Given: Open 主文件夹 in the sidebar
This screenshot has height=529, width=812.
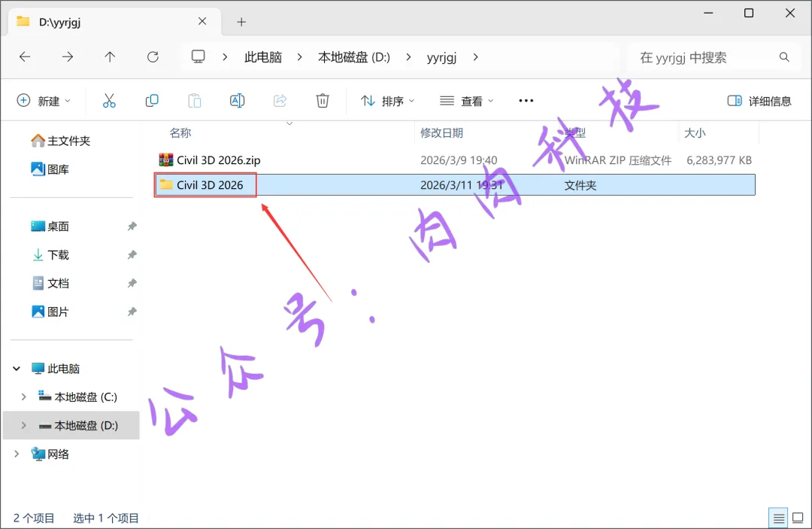Looking at the screenshot, I should point(61,141).
